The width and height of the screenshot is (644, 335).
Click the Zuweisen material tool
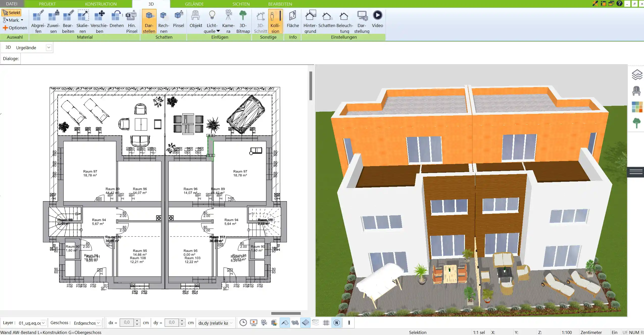tap(53, 21)
